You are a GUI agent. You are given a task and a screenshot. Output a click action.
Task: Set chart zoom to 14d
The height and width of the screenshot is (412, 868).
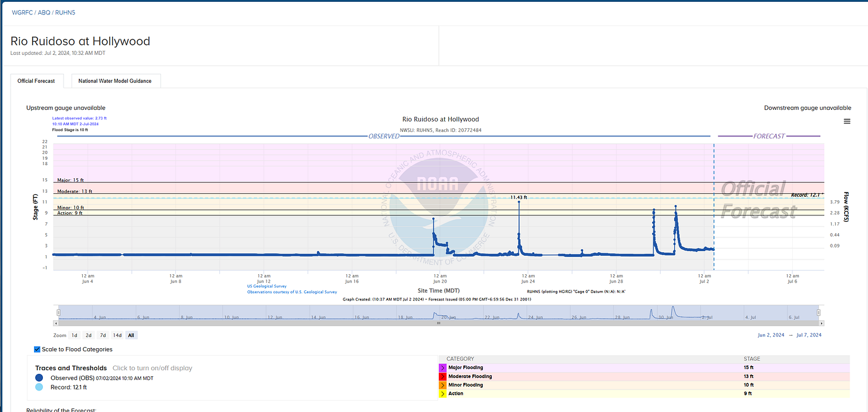[x=117, y=335]
